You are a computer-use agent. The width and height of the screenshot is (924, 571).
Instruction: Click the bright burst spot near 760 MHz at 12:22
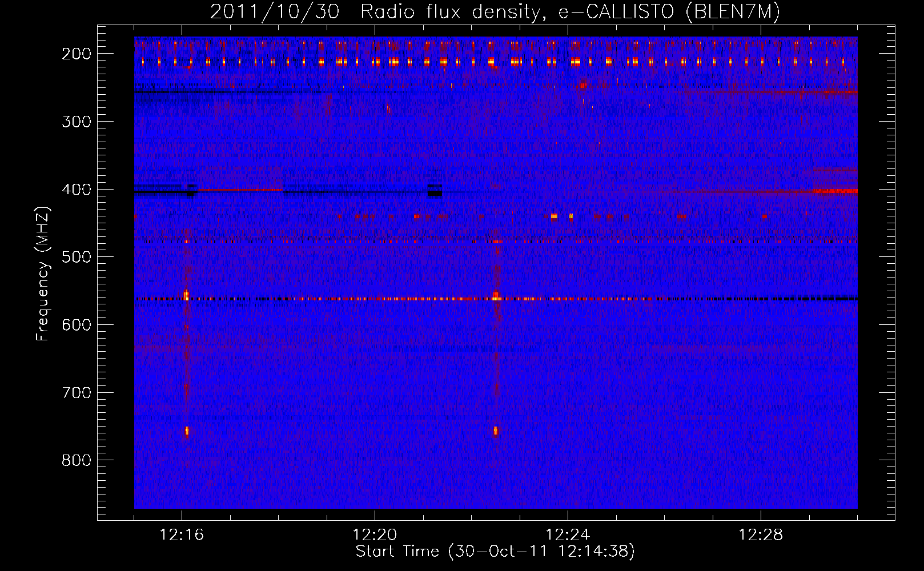(x=496, y=431)
